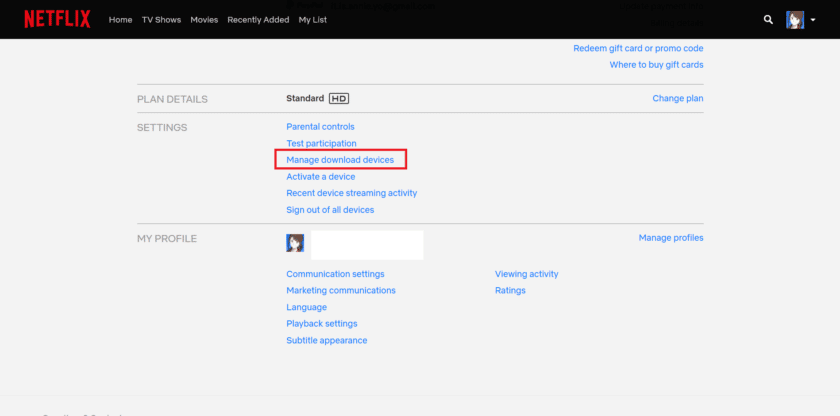Open the search magnifier icon
840x416 pixels.
768,19
